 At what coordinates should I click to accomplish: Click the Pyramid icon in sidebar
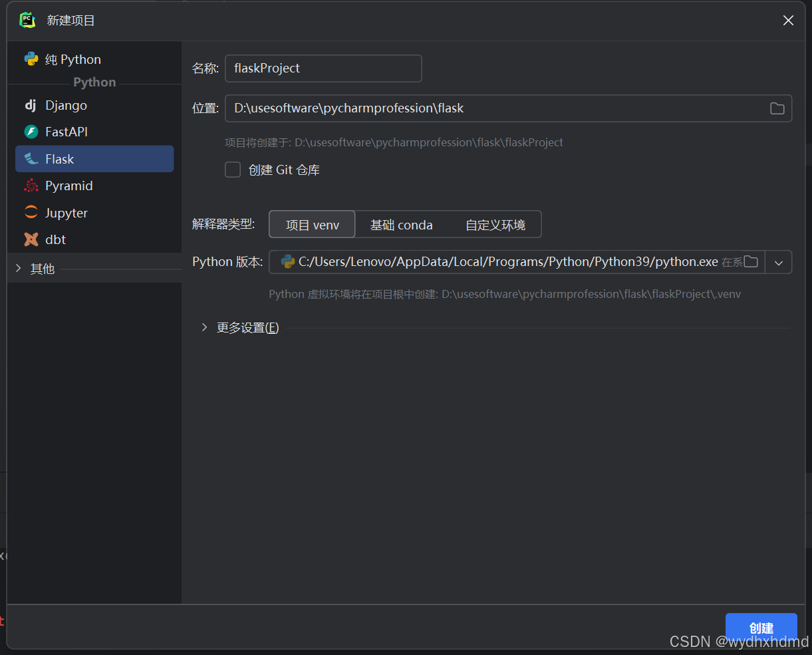coord(31,186)
